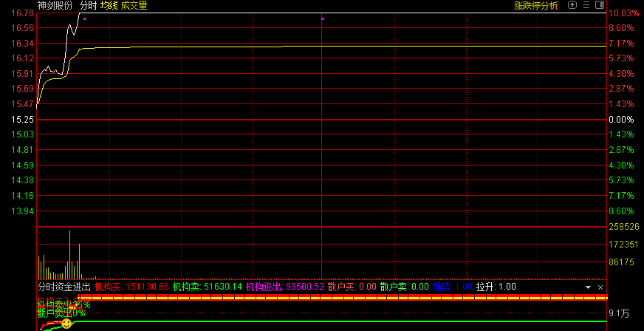Open 涨跌停分析 analysis link
644x331 pixels.
(x=535, y=5)
